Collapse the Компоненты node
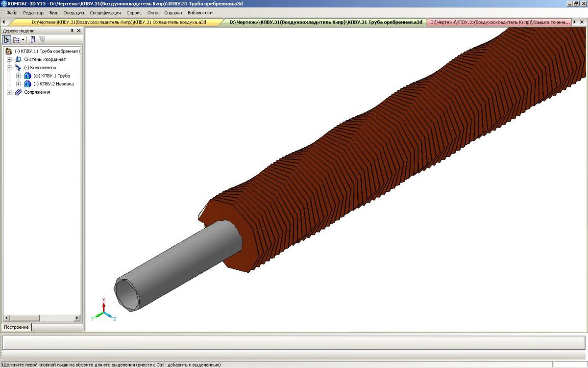 click(9, 68)
